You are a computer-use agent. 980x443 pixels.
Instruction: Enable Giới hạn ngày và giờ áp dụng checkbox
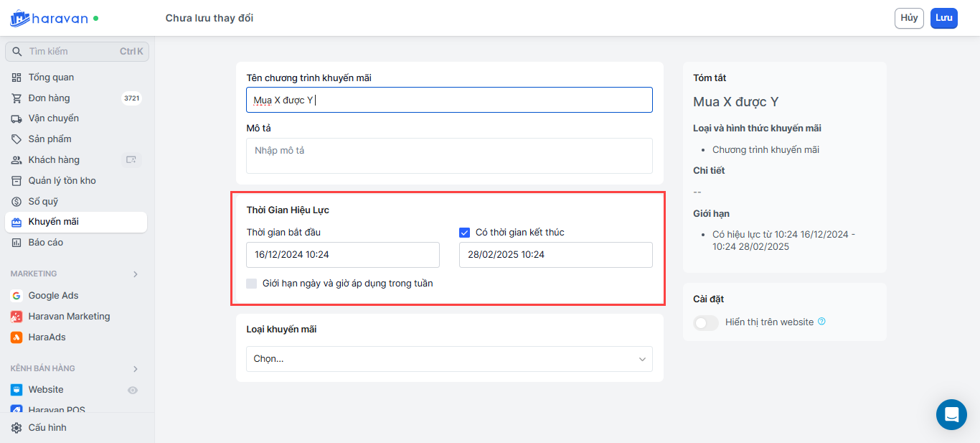point(251,284)
